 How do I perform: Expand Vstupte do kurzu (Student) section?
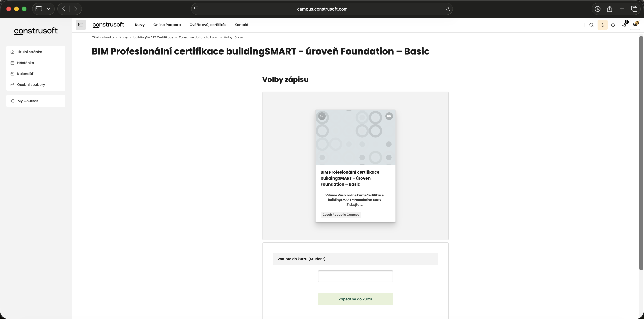355,259
